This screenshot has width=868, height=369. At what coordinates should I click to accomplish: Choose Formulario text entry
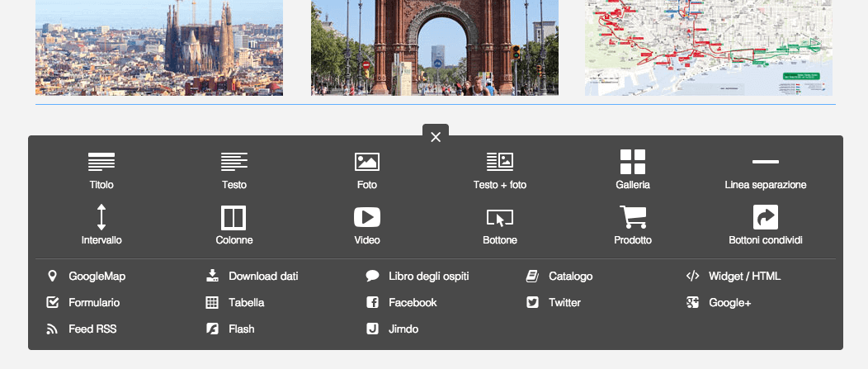pos(94,302)
